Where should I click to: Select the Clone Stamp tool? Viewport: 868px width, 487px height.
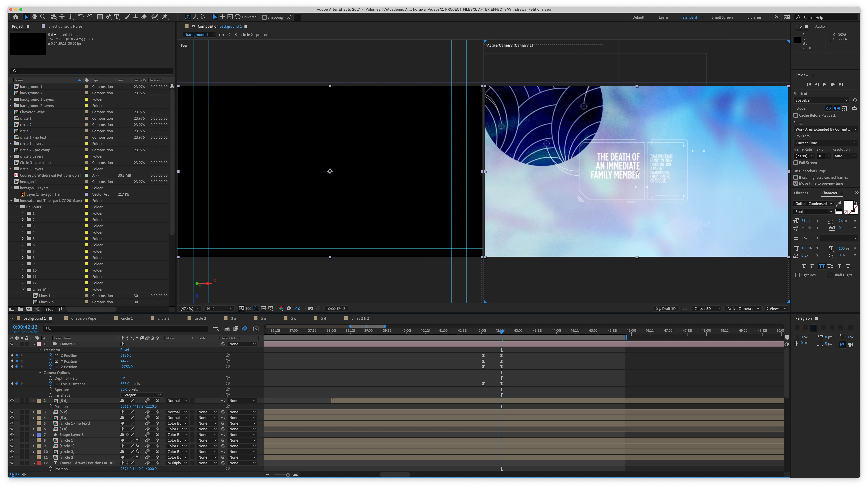click(135, 17)
